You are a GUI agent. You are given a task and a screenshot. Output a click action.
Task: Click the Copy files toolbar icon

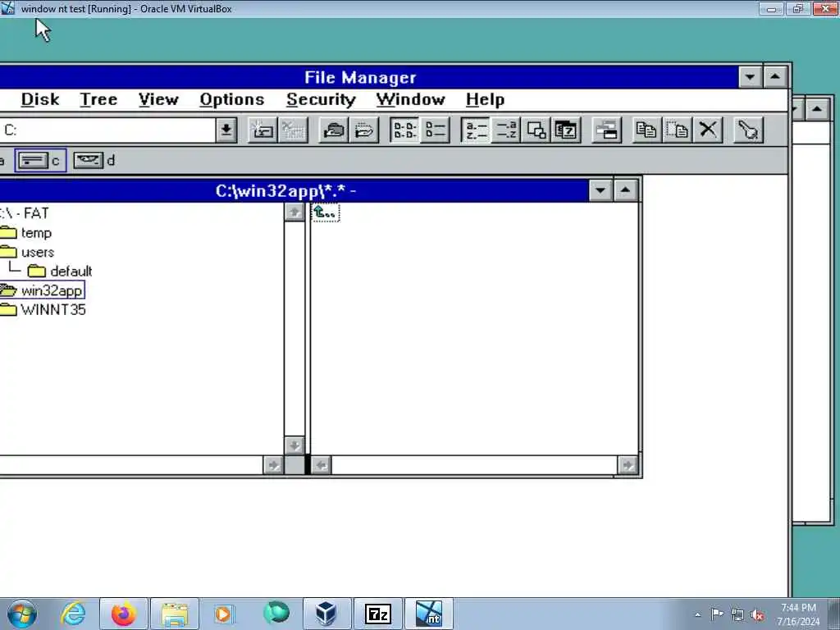click(646, 130)
